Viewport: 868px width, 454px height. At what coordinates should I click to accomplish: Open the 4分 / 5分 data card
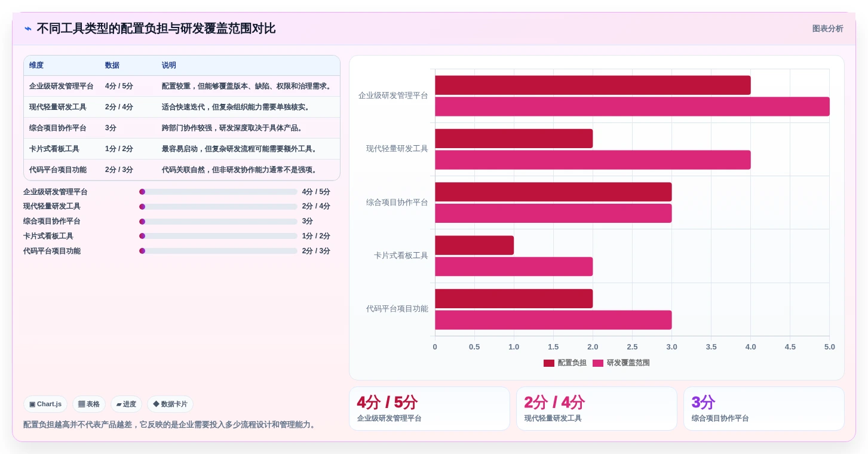(430, 409)
